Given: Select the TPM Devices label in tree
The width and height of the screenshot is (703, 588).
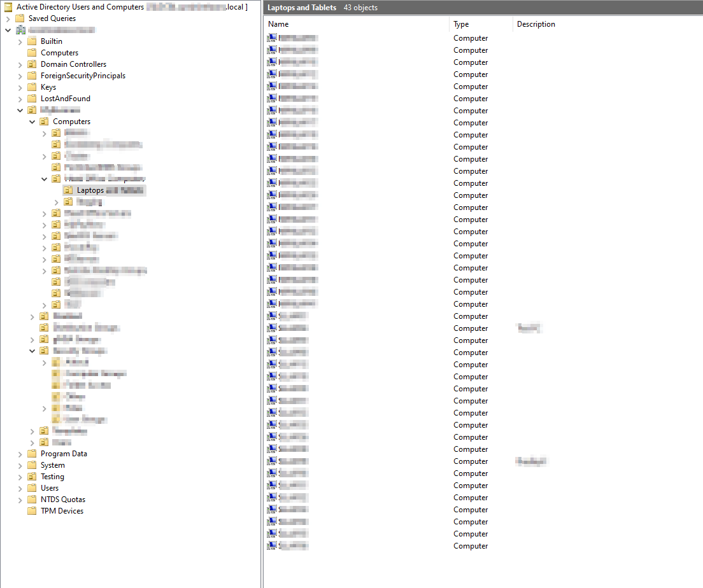Looking at the screenshot, I should (62, 511).
